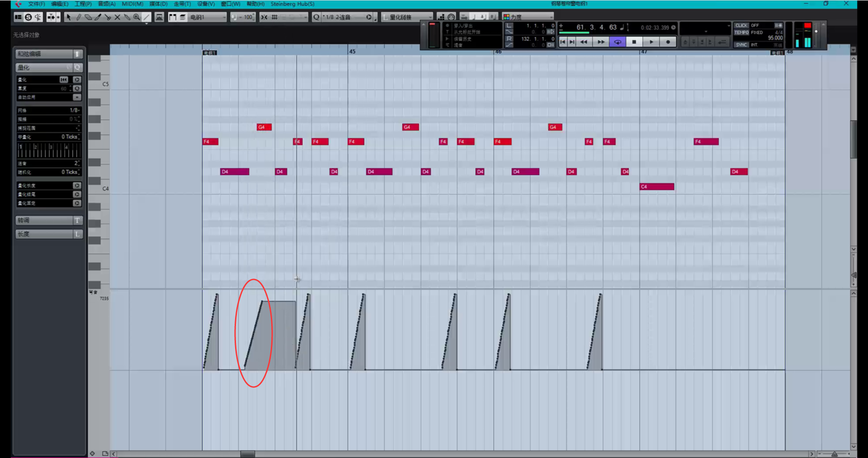Select the Glue tool
The image size is (868, 458).
[x=127, y=17]
